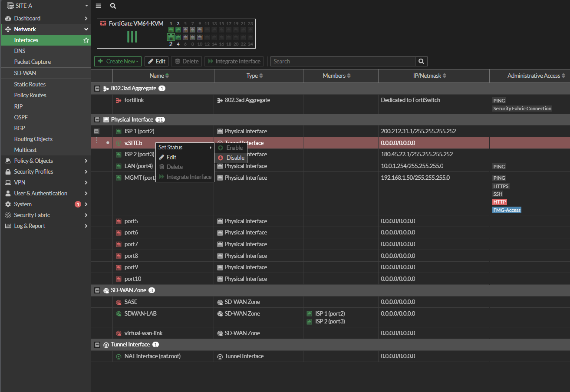Click the Edit button in the toolbar

[156, 61]
